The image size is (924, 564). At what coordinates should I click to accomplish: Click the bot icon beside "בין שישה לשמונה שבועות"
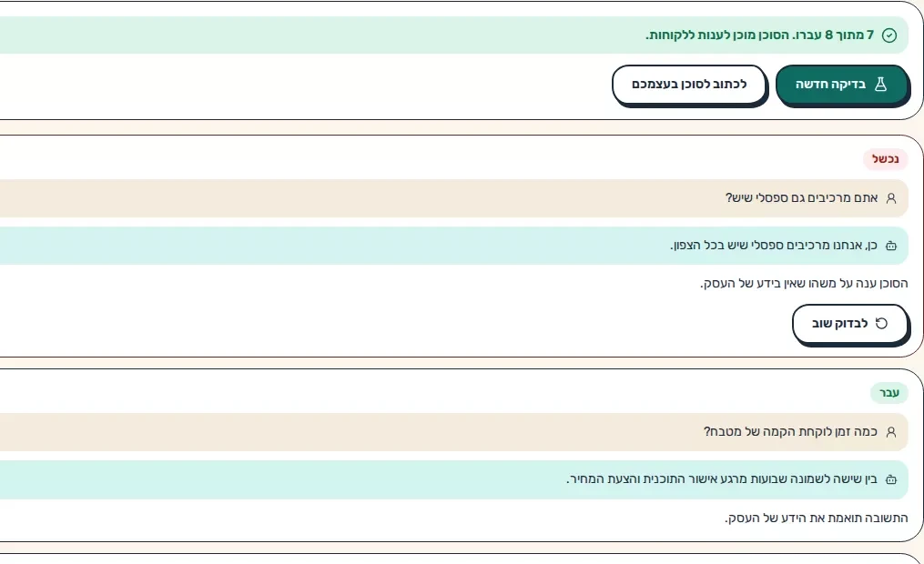click(x=891, y=479)
